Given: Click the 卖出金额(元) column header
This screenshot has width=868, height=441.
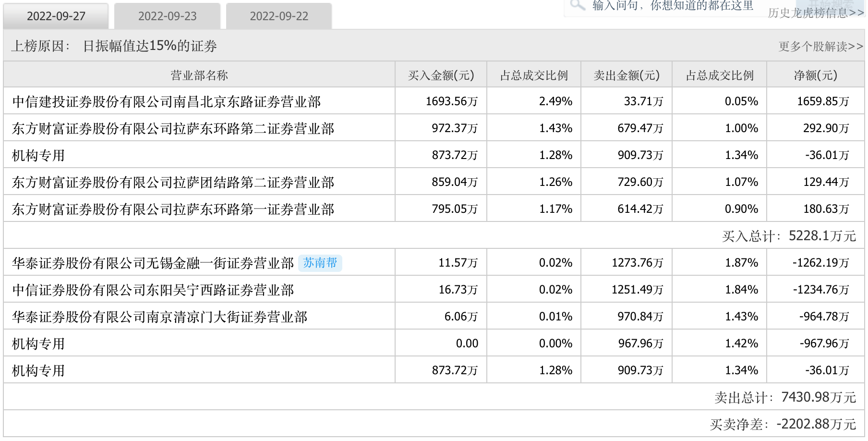Looking at the screenshot, I should (x=626, y=75).
